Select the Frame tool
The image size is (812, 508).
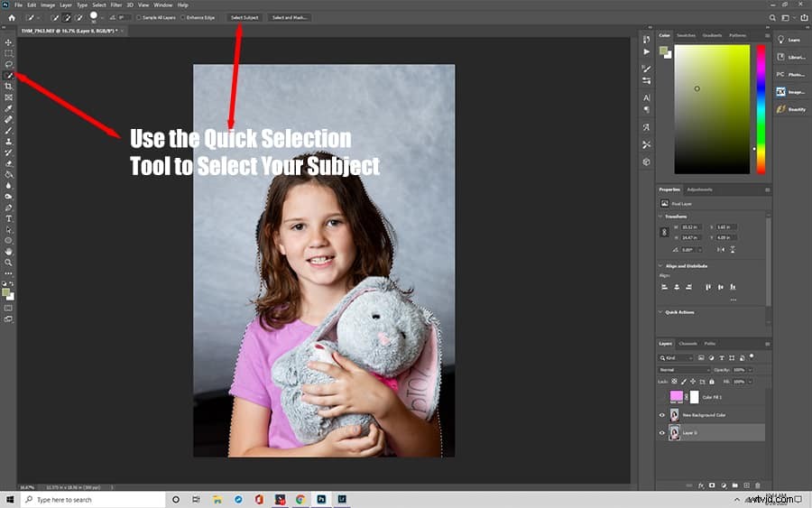tap(8, 97)
